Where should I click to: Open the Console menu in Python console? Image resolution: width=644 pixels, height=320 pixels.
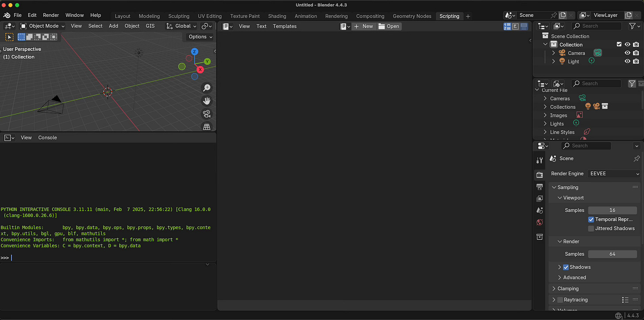[47, 138]
